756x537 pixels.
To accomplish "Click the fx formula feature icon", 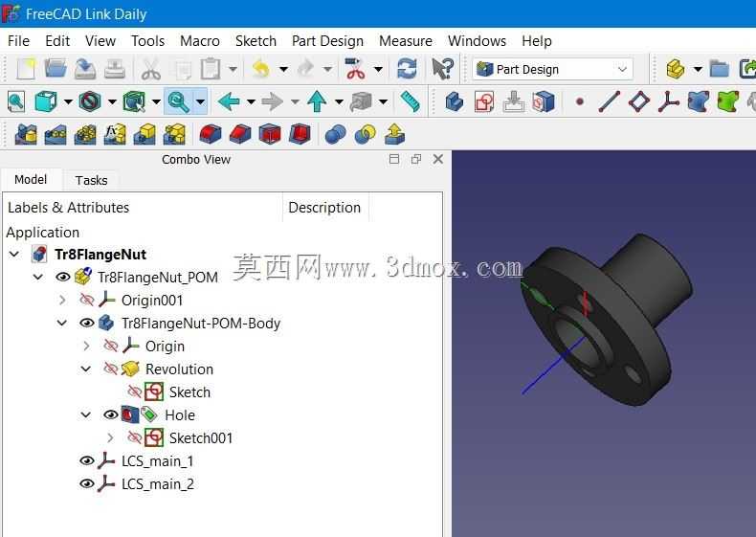I will pos(115,134).
